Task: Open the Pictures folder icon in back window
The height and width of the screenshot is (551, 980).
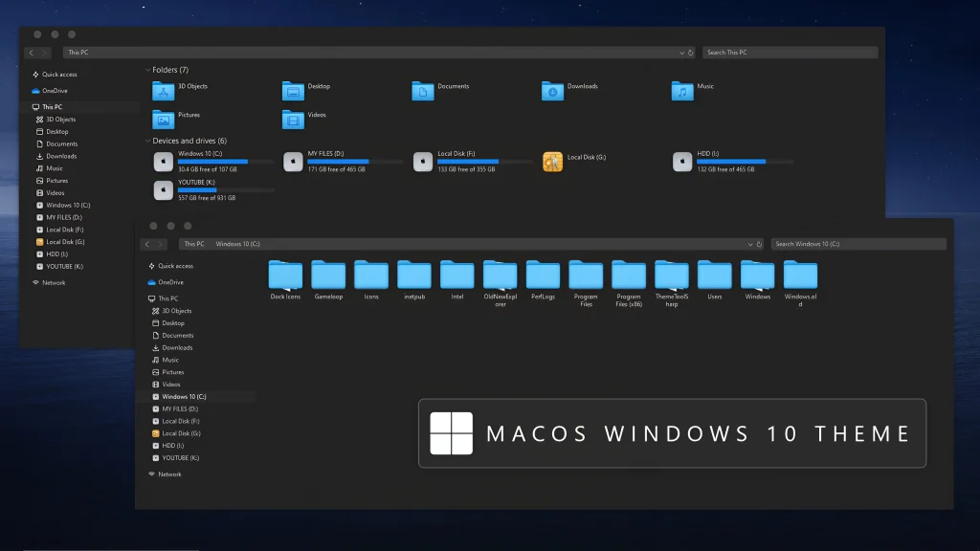Action: click(163, 120)
